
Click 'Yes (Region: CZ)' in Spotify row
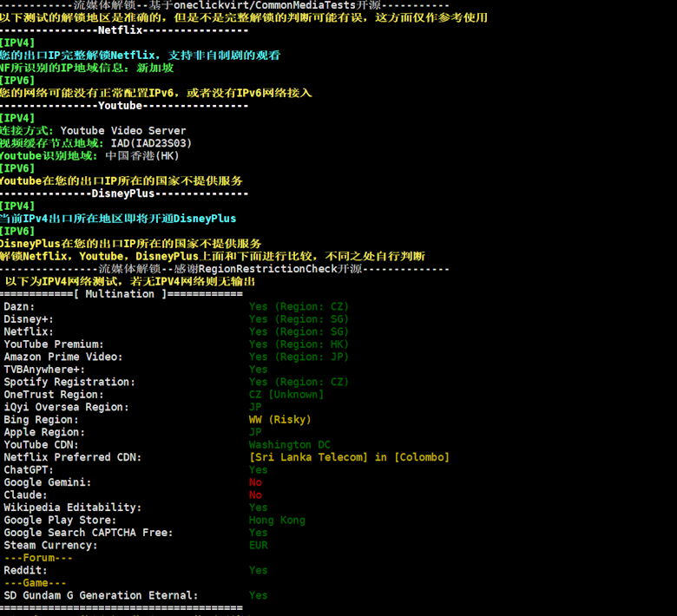click(x=299, y=382)
